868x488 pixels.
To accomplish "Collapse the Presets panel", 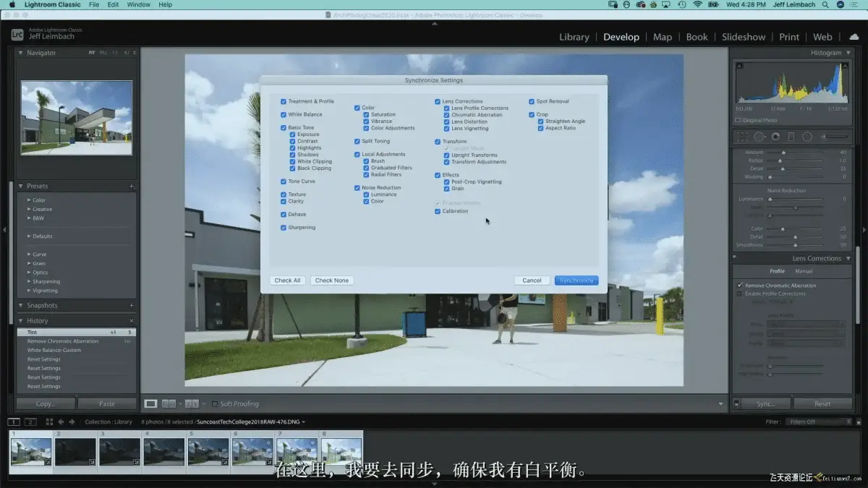I will (21, 187).
